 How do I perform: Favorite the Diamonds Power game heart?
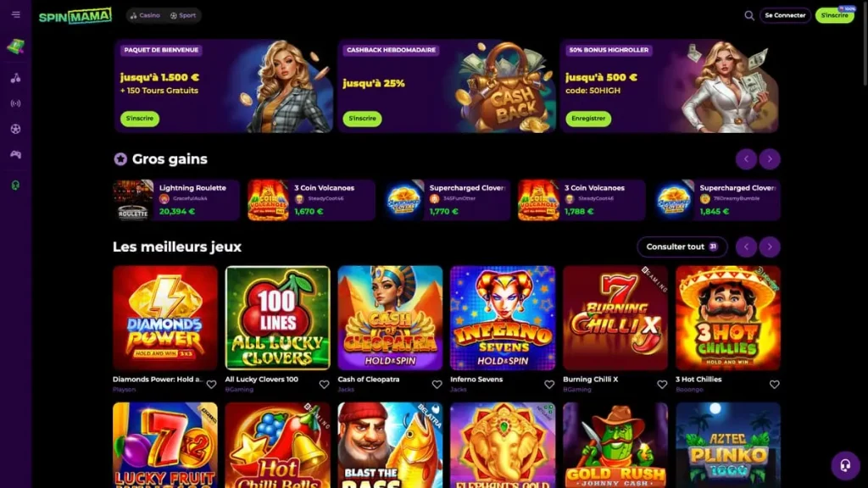(x=211, y=384)
